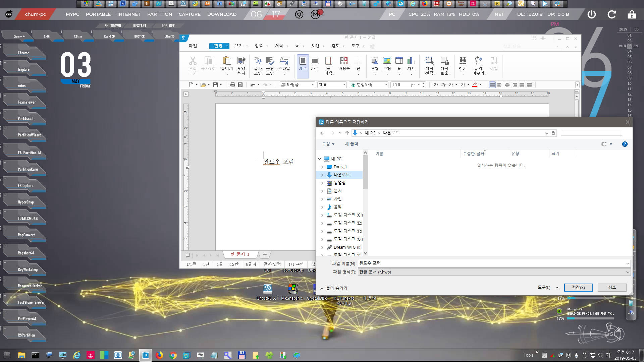This screenshot has height=362, width=644.
Task: Click the undo arrow in Hangul toolbar
Action: [x=253, y=85]
